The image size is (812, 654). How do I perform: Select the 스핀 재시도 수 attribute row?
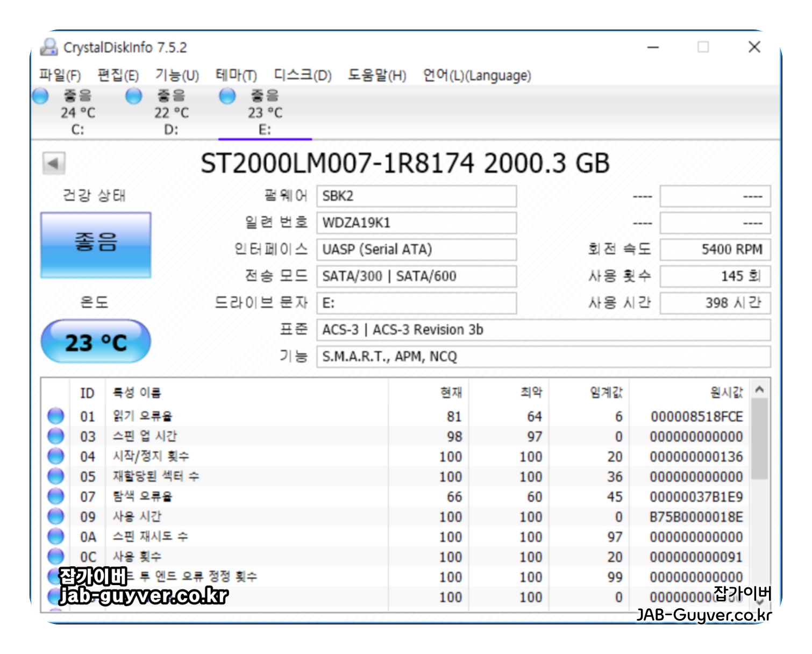point(396,537)
